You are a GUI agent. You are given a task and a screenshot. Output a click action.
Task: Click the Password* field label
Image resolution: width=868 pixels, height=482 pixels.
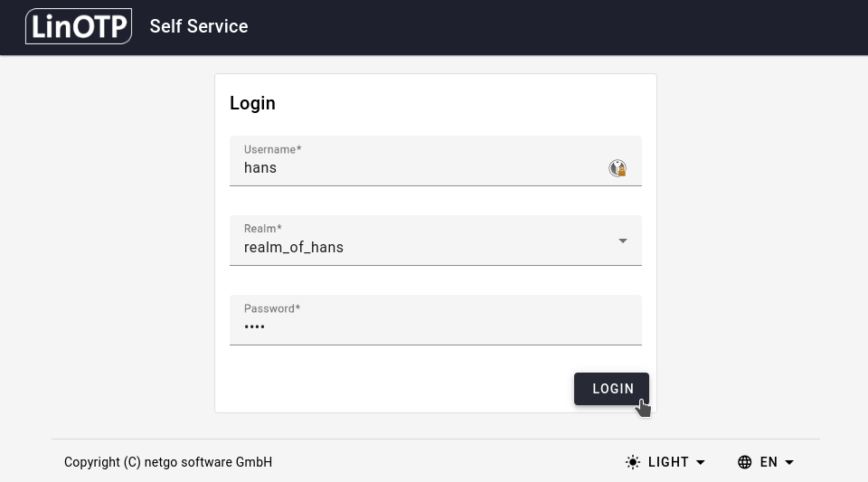point(271,308)
